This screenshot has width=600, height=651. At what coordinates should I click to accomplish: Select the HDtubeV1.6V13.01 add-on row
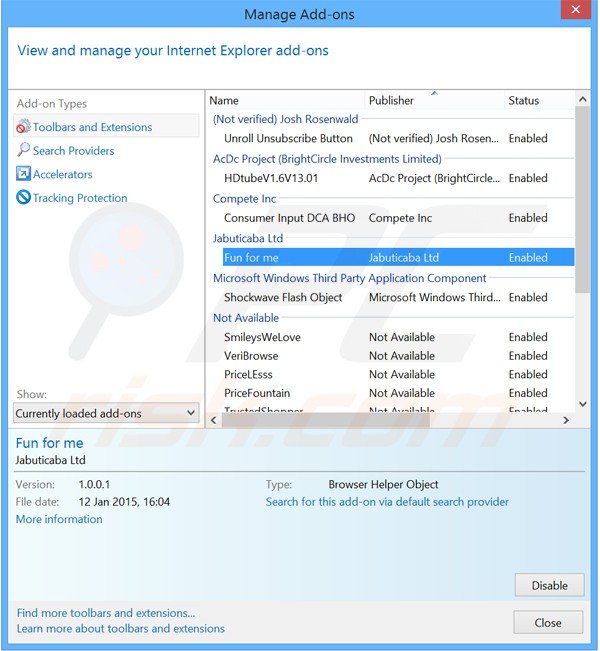[x=399, y=178]
